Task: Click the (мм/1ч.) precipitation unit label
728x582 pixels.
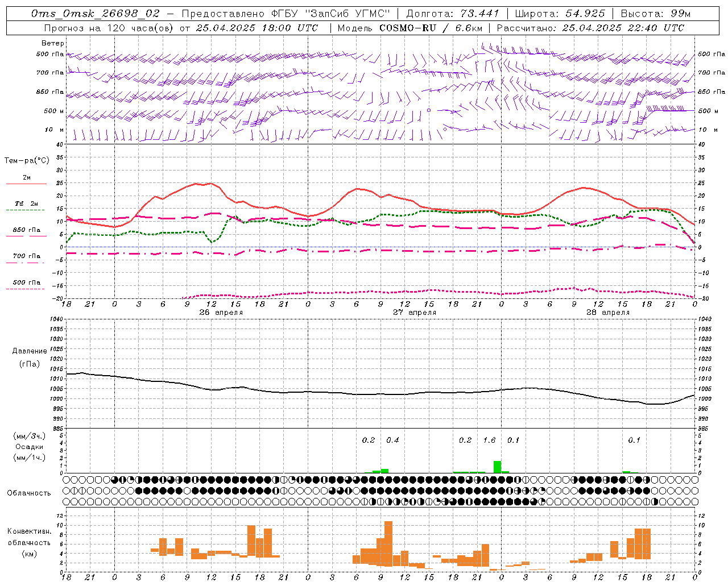Action: 29,458
